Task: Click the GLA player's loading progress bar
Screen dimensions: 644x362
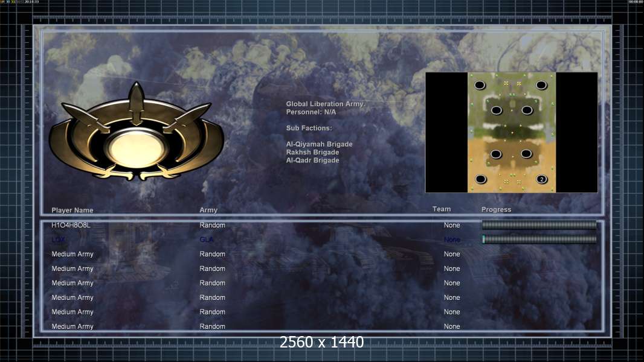Action: (539, 239)
